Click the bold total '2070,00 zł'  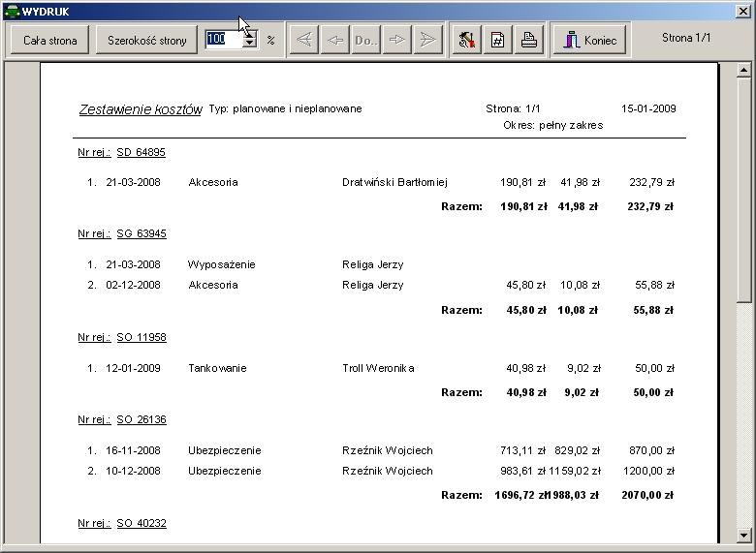tap(647, 495)
